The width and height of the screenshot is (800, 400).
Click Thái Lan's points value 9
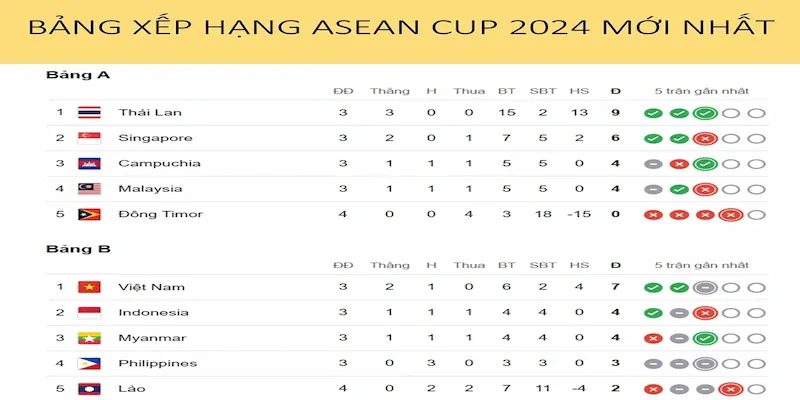615,112
